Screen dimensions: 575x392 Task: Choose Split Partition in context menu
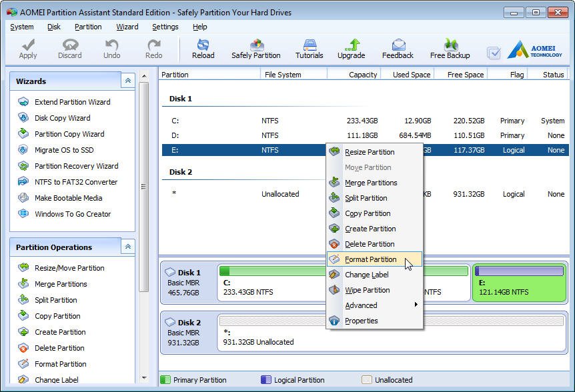(374, 198)
